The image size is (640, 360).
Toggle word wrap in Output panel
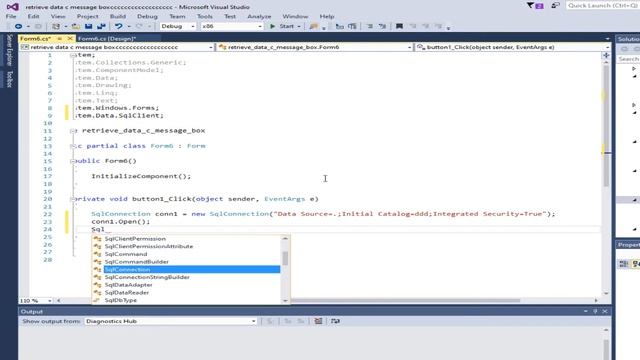click(x=335, y=321)
